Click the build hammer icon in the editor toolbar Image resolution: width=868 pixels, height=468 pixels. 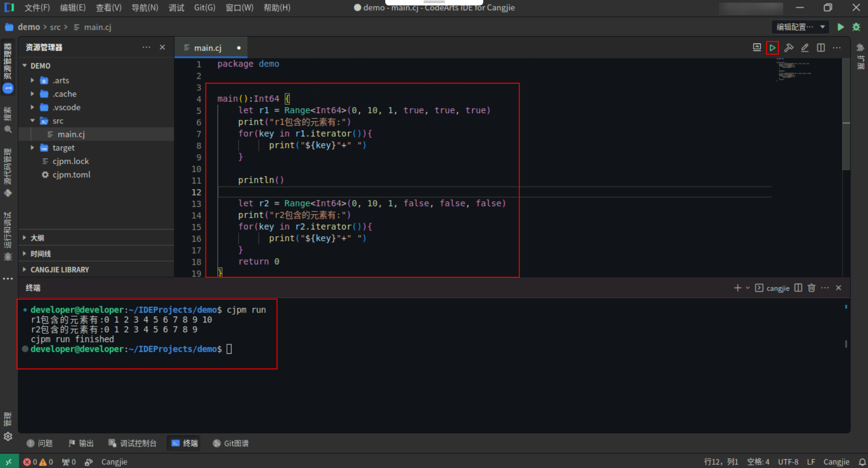point(789,48)
